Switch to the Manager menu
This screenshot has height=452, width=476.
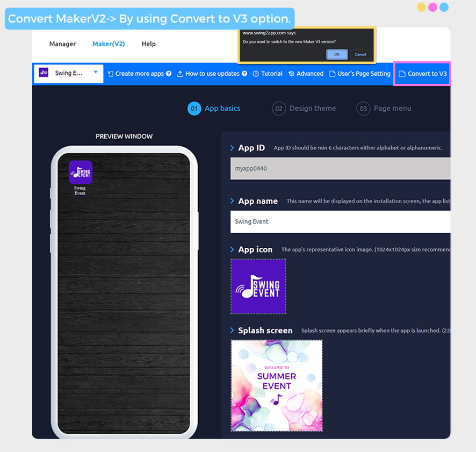pos(62,44)
